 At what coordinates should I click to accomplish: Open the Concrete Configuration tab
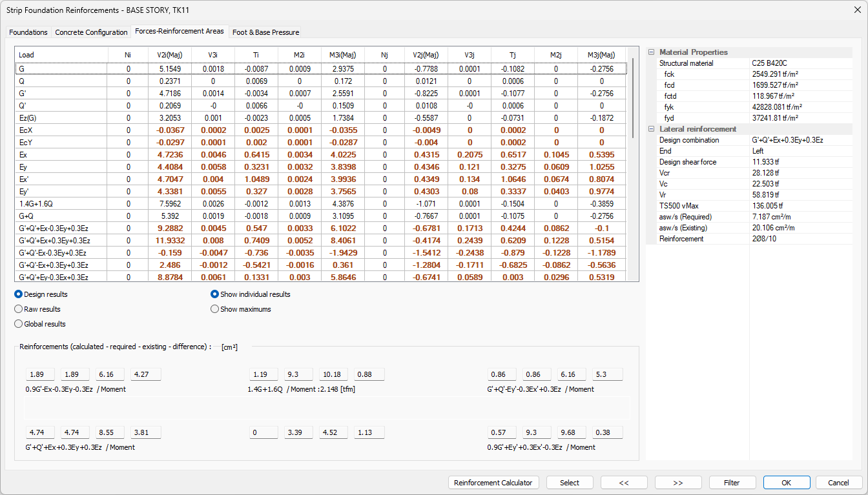pos(91,32)
